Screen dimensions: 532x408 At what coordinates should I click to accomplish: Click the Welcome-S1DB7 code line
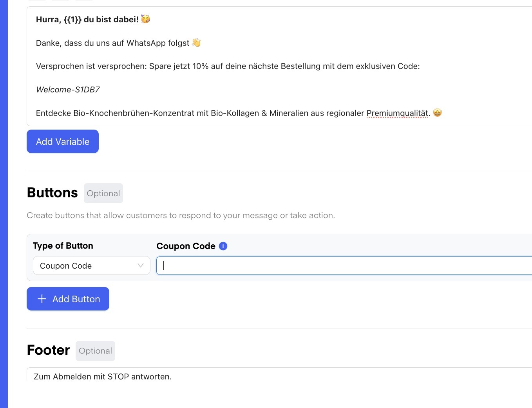point(68,90)
